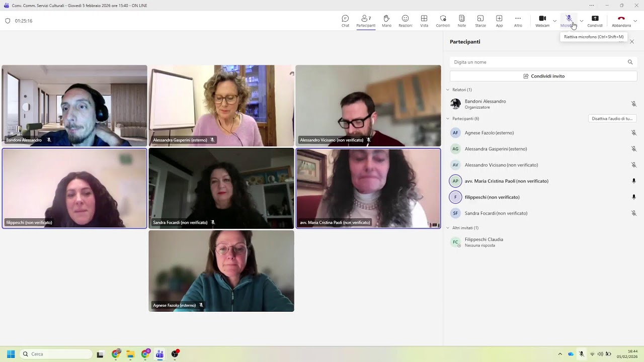The height and width of the screenshot is (362, 644).
Task: Collapse the Relatori (1) section
Action: [x=448, y=89]
